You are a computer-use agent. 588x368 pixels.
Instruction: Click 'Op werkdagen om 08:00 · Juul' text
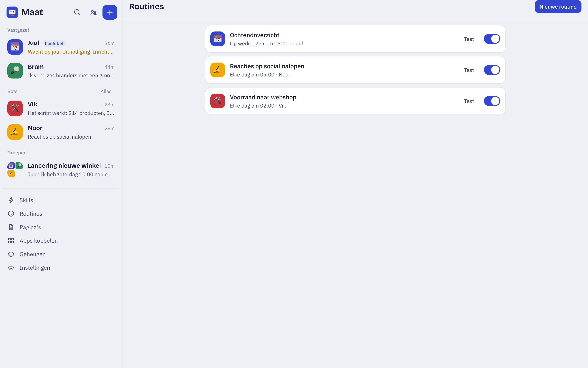click(x=266, y=44)
